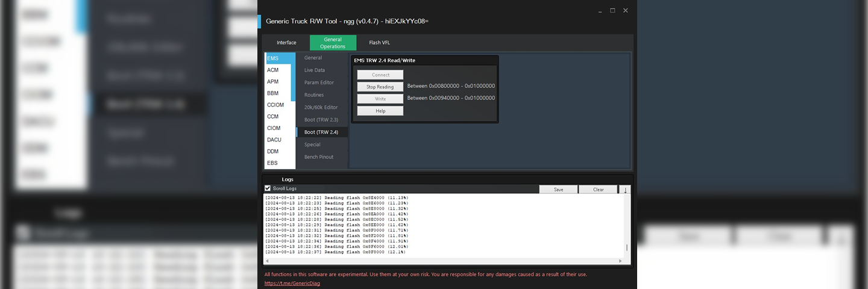The width and height of the screenshot is (868, 289).
Task: Select the General Operations tab
Action: point(333,43)
